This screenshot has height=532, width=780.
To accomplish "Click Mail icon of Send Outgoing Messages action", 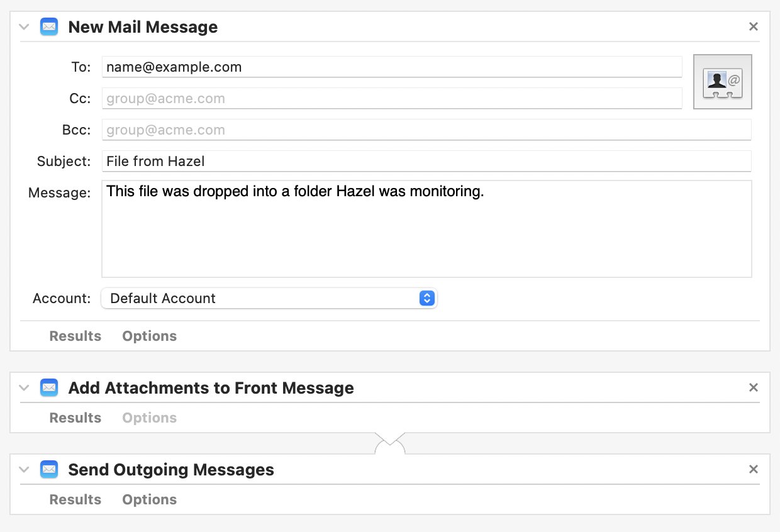I will click(x=49, y=470).
